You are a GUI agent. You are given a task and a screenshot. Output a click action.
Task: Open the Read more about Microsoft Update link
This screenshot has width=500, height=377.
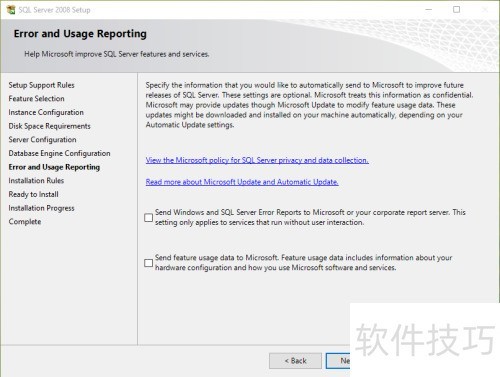(x=242, y=182)
